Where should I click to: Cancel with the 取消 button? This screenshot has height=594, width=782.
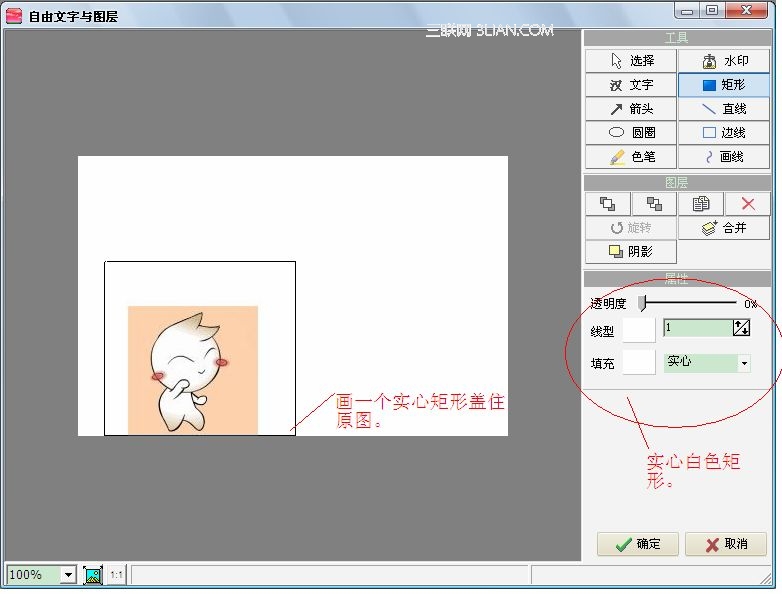[x=726, y=544]
